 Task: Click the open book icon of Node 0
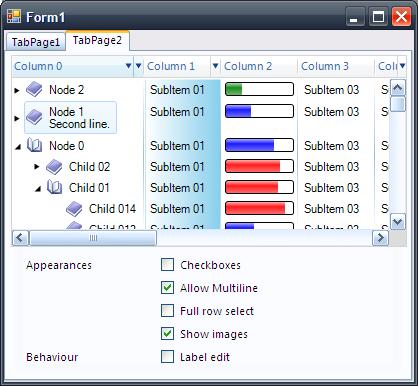(34, 145)
